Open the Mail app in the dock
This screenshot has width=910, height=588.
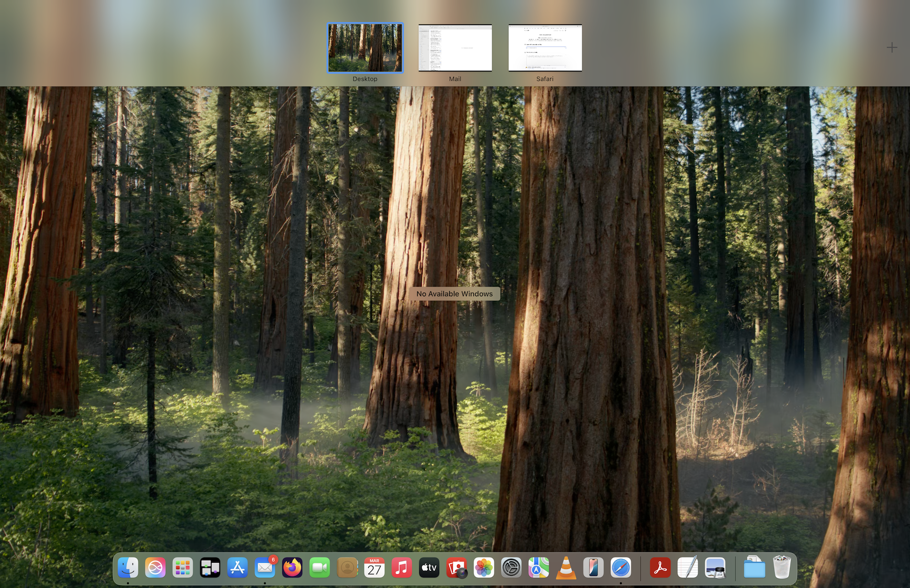[265, 568]
